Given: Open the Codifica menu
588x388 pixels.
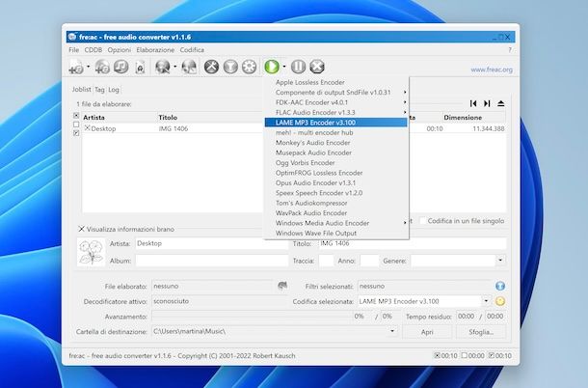Looking at the screenshot, I should [192, 49].
